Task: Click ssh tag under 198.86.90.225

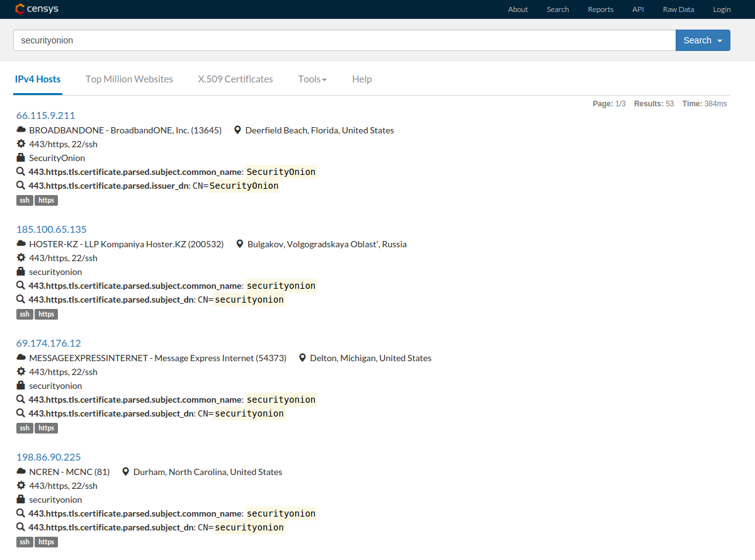Action: point(25,542)
